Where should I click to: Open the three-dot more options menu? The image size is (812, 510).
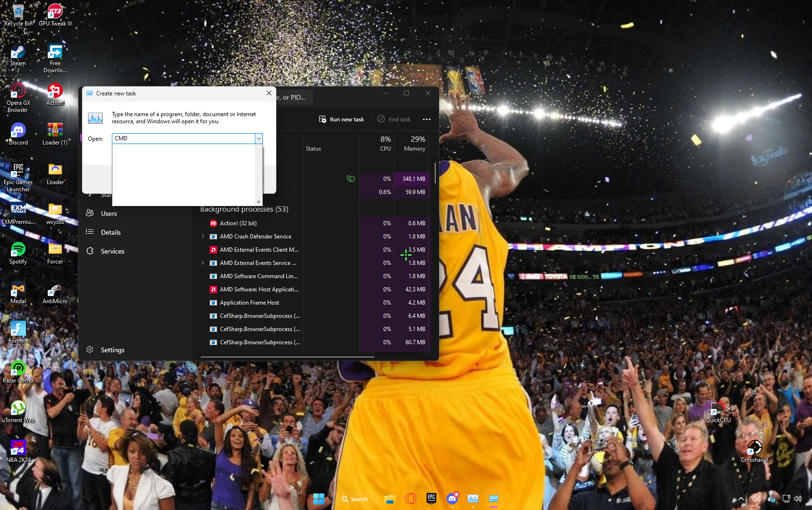[427, 119]
